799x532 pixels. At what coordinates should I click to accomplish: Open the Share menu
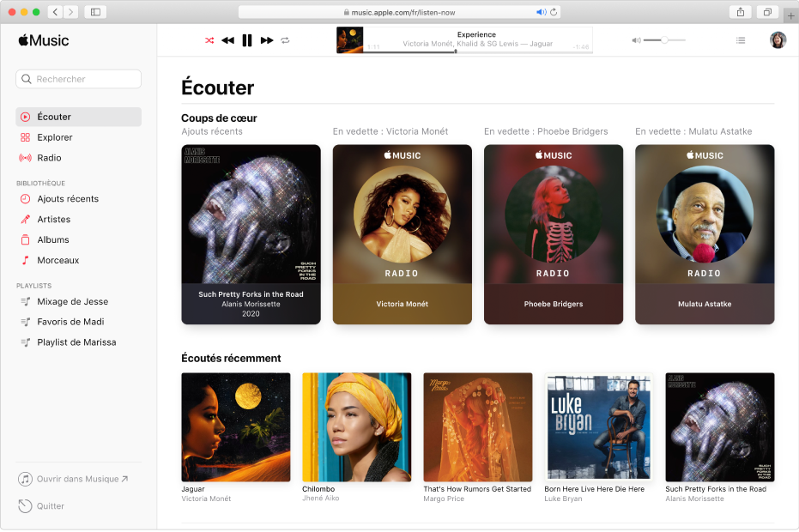tap(740, 12)
